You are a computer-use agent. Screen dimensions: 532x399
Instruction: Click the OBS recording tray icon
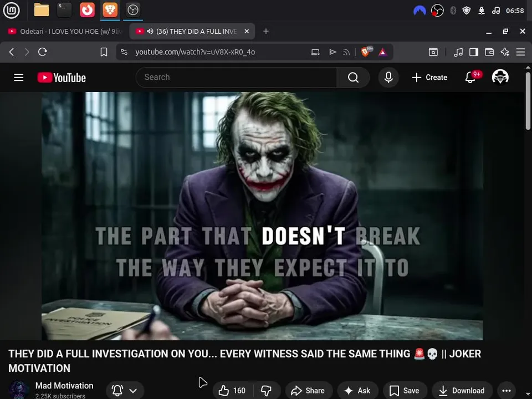437,11
